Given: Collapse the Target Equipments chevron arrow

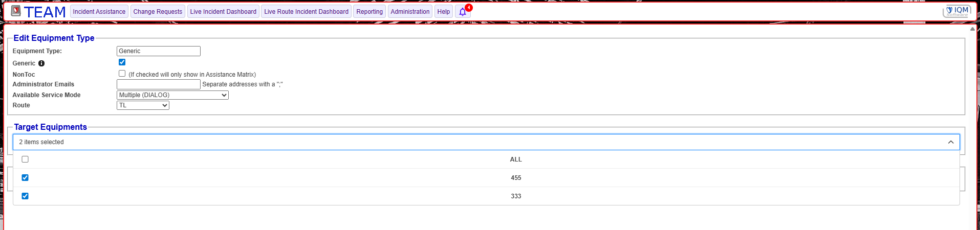Looking at the screenshot, I should tap(950, 142).
